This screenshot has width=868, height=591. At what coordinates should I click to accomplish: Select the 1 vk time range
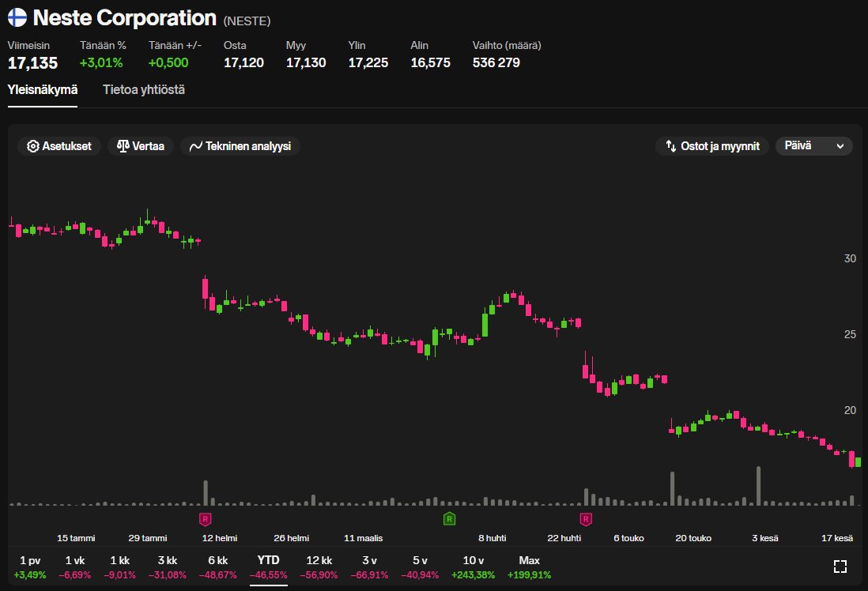click(x=75, y=567)
